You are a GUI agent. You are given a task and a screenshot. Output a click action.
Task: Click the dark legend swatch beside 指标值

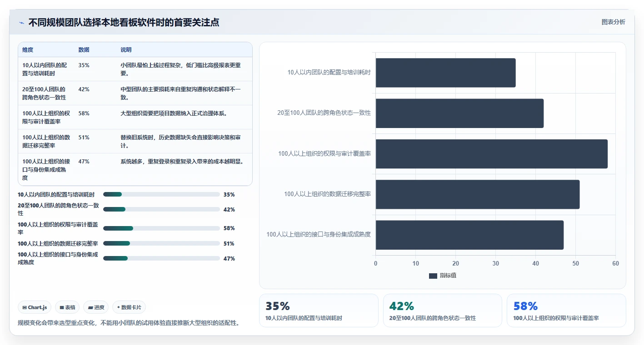coord(433,276)
